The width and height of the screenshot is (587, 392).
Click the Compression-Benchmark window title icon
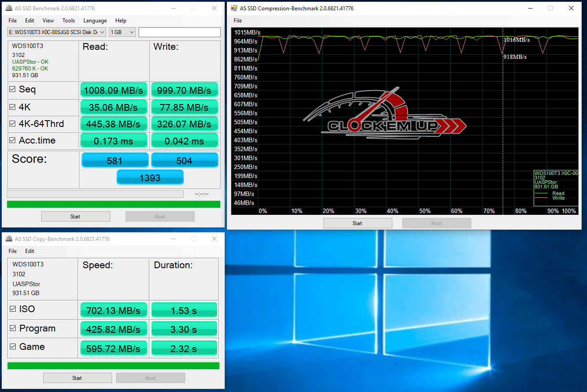(234, 8)
